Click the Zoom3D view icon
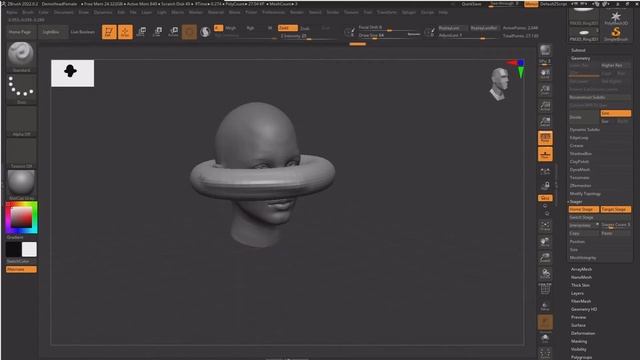 point(545,258)
